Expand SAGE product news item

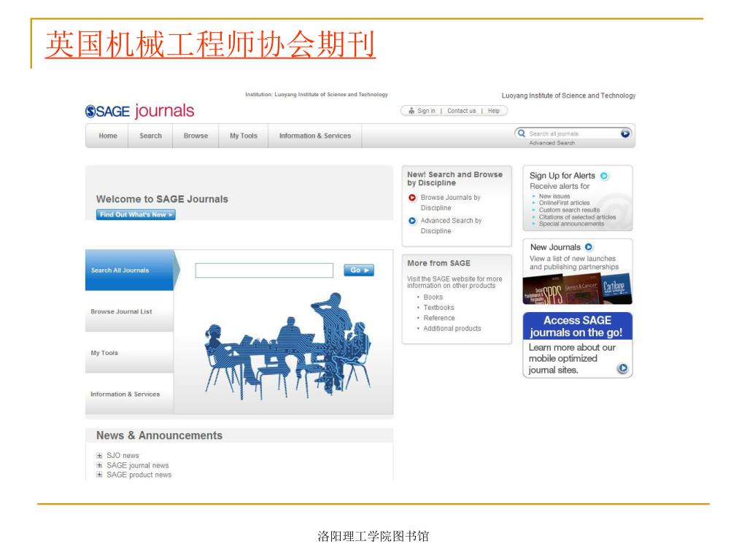(x=99, y=475)
